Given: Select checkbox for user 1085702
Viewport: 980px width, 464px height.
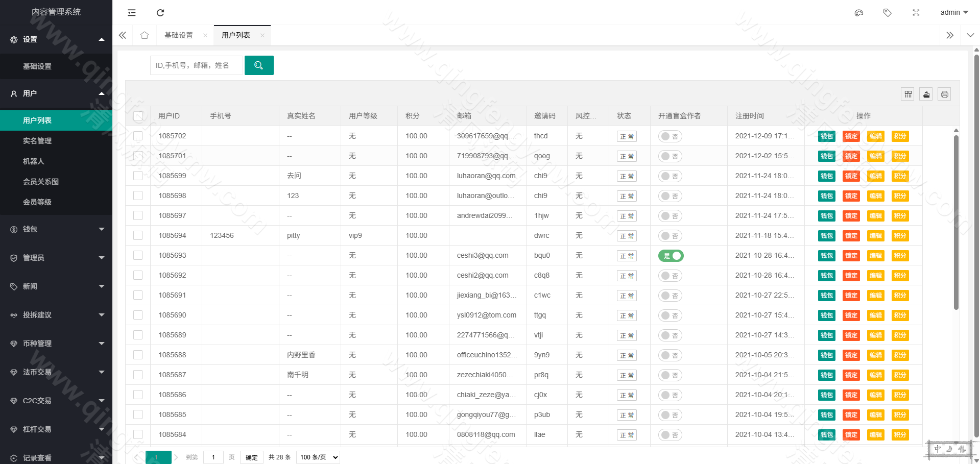Looking at the screenshot, I should point(138,136).
